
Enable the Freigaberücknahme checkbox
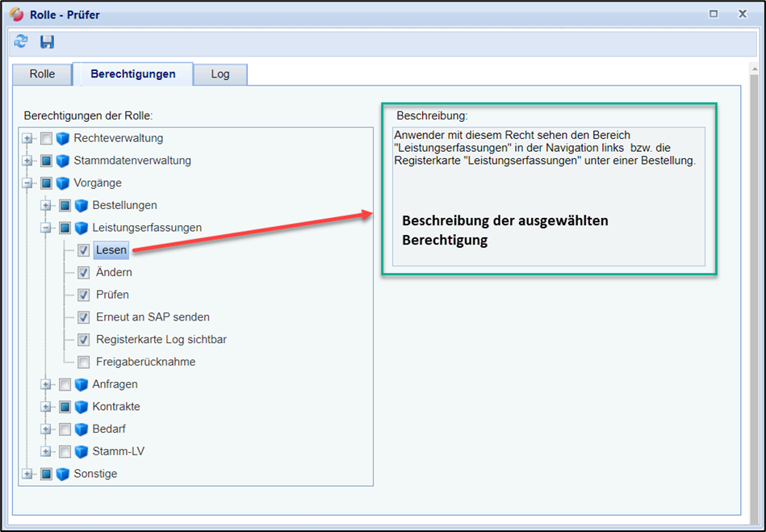pos(84,362)
